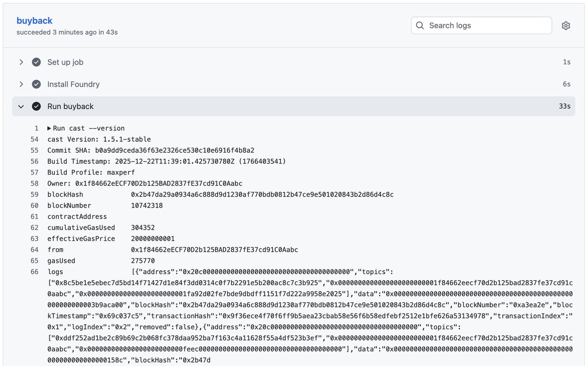588x366 pixels.
Task: Click log line number 54
Action: pyautogui.click(x=34, y=139)
